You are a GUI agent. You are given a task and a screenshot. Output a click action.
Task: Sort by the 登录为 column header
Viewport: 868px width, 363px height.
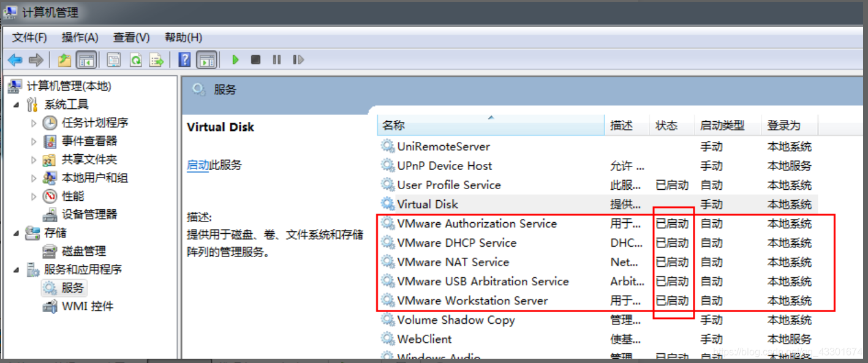[x=790, y=125]
